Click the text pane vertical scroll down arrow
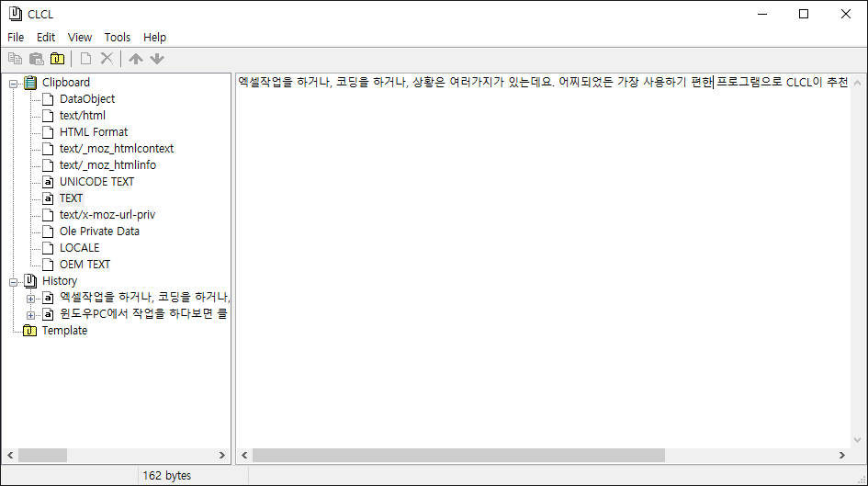Viewport: 868px width, 486px height. (858, 440)
